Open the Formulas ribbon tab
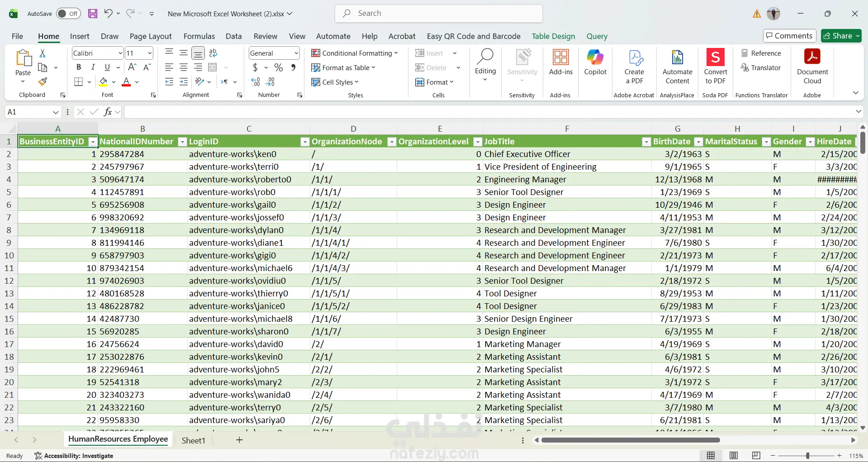The width and height of the screenshot is (868, 462). tap(199, 36)
